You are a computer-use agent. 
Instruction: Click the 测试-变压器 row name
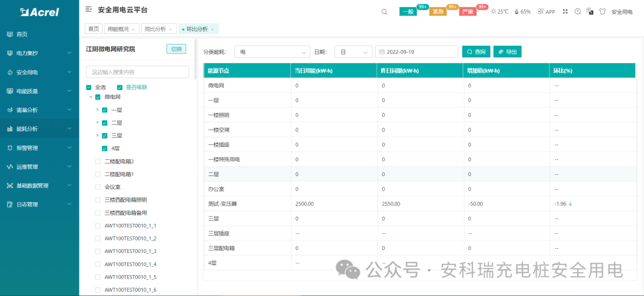pos(222,204)
